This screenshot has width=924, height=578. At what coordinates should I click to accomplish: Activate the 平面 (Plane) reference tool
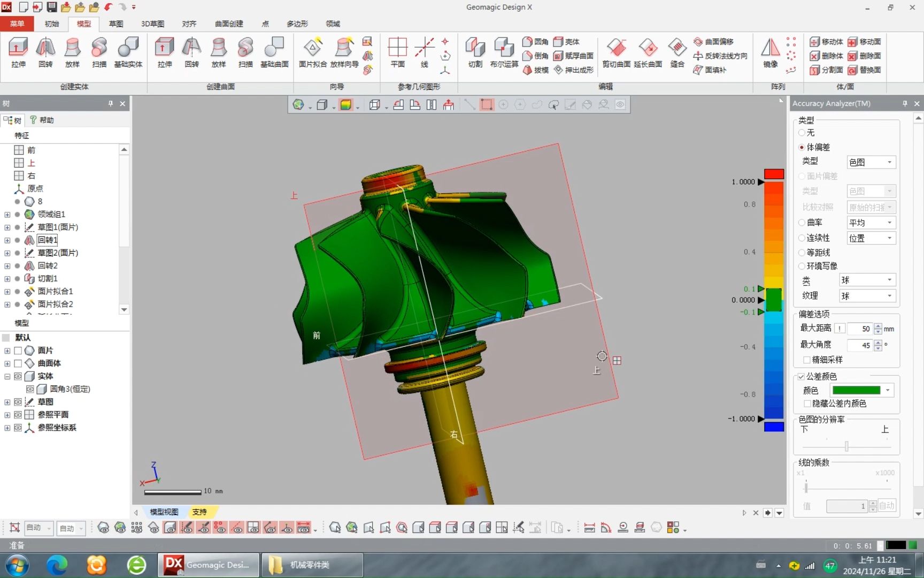point(398,52)
